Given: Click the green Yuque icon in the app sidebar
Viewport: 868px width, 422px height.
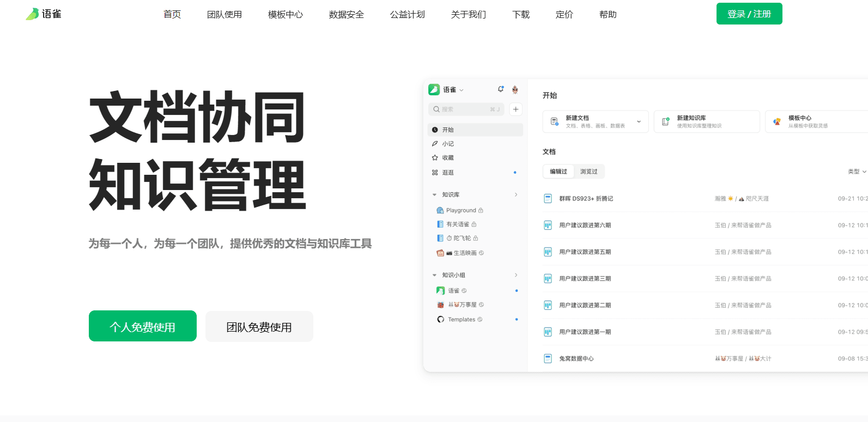Looking at the screenshot, I should (x=434, y=90).
